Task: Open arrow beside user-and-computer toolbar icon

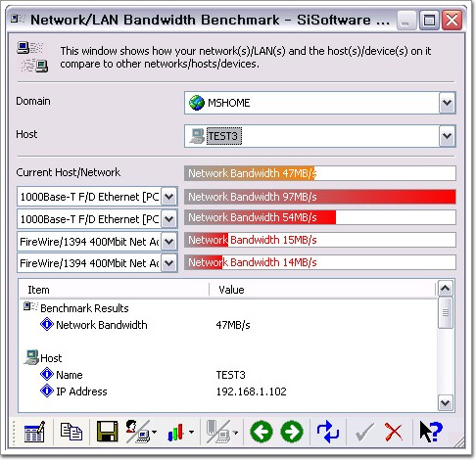Action: [155, 433]
